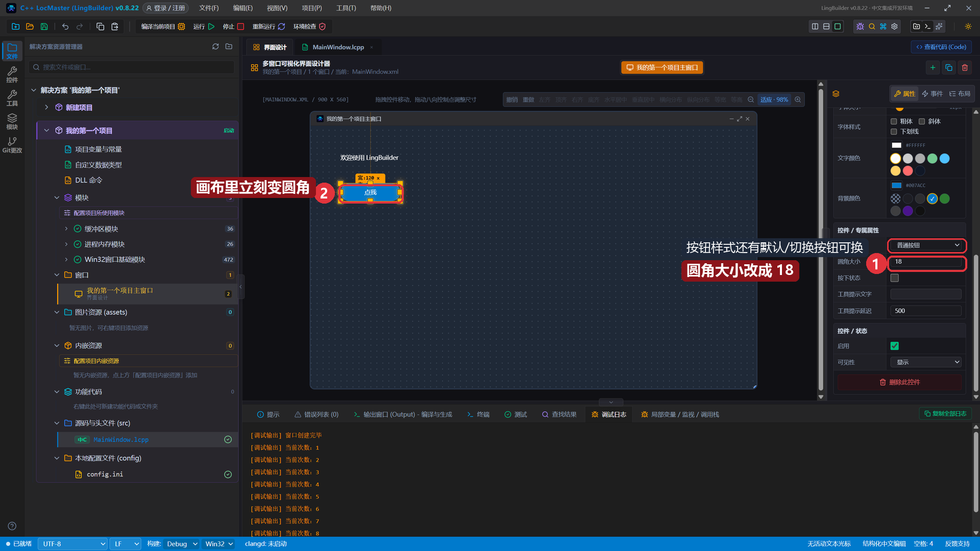980x551 pixels.
Task: Click the open folder toolbar icon
Action: point(30,27)
